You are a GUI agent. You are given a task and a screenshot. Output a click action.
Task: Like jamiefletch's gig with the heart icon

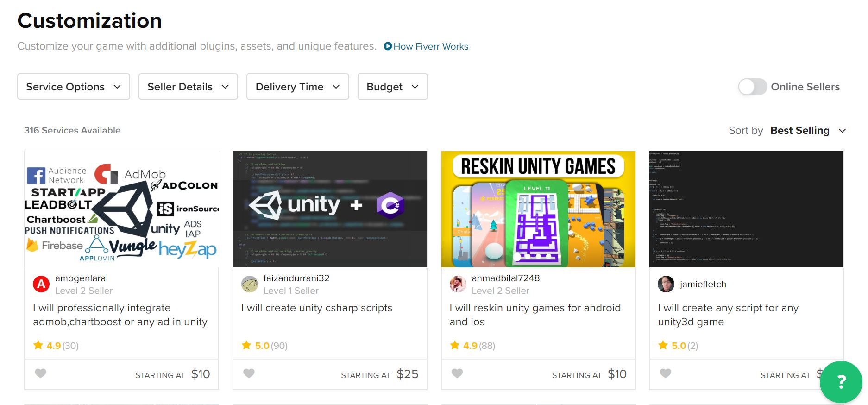click(666, 373)
